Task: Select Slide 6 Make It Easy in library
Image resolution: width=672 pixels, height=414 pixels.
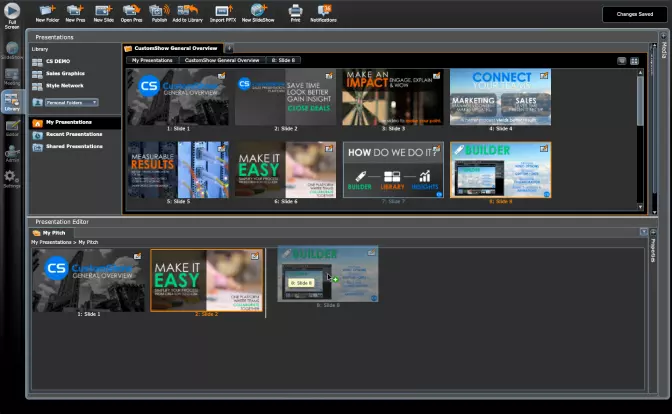Action: pos(285,170)
